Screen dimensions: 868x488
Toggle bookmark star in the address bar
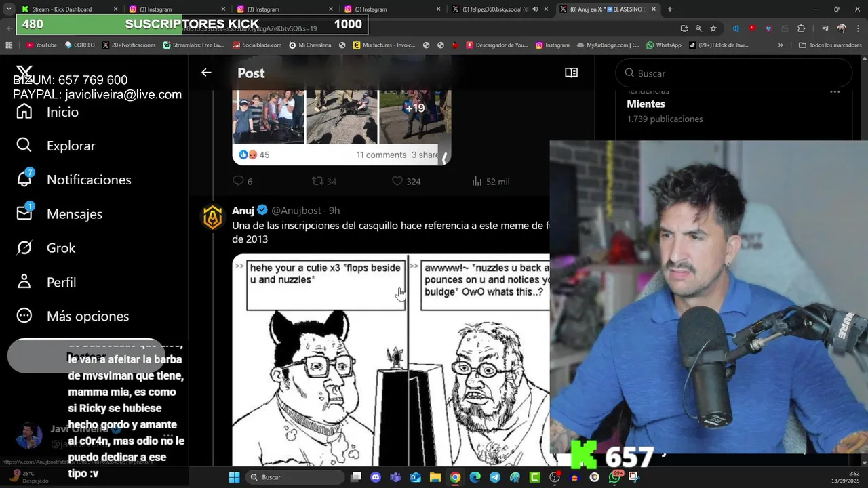[713, 28]
